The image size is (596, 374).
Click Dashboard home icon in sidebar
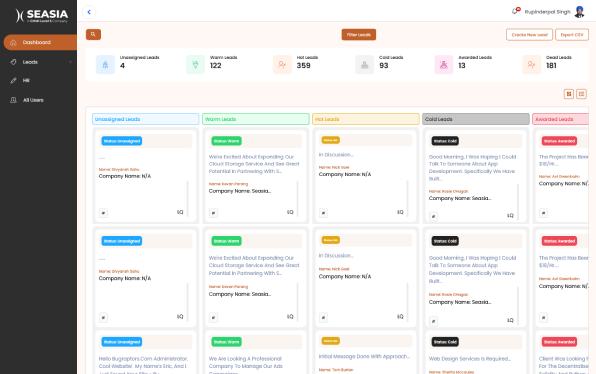pos(13,43)
